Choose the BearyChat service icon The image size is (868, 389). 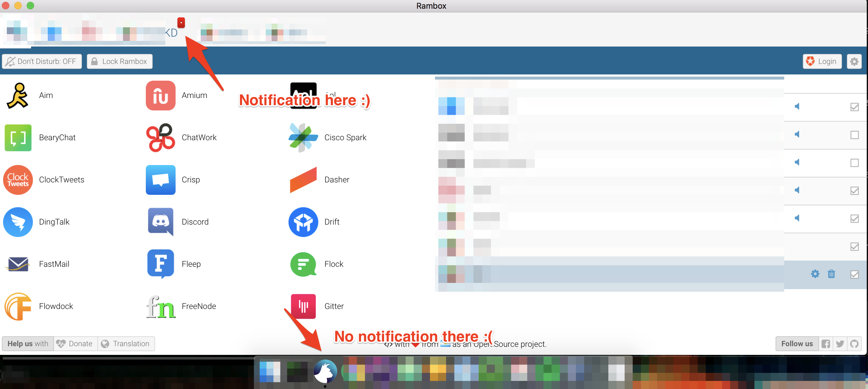point(18,137)
